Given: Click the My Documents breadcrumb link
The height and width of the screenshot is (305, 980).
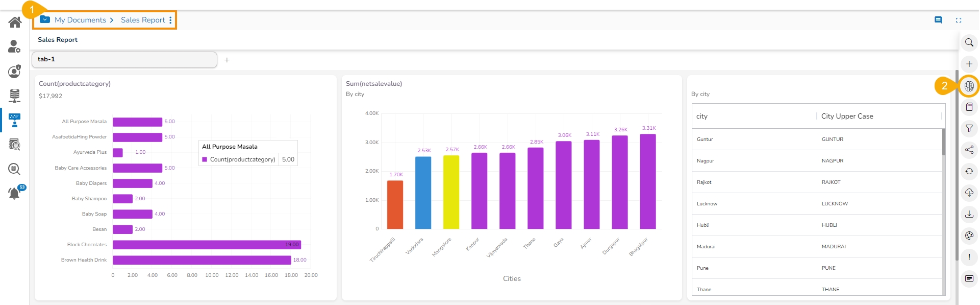Looking at the screenshot, I should pos(80,20).
